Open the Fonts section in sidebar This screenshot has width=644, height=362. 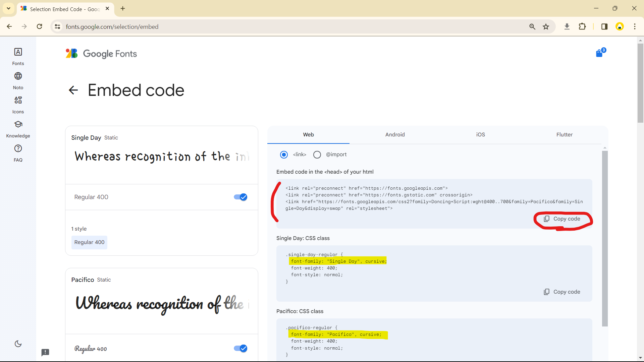(18, 56)
